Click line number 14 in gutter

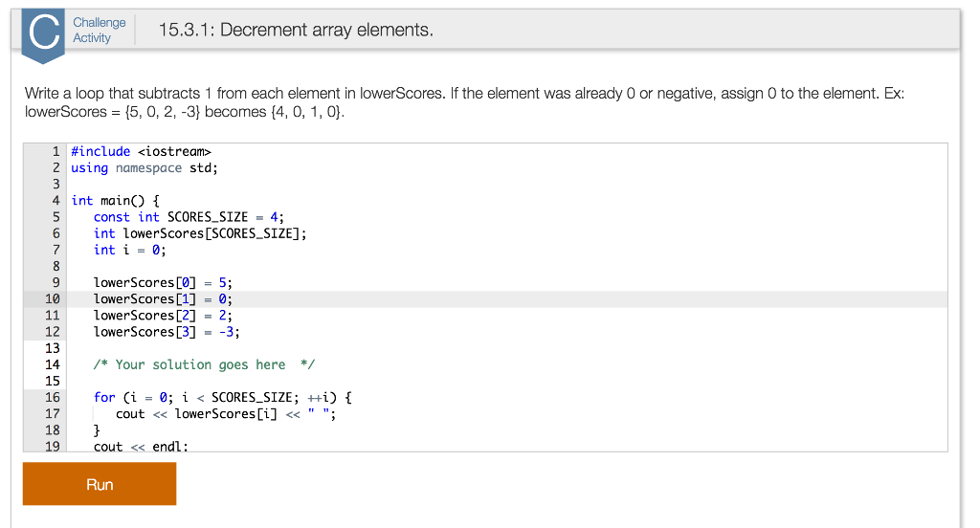[x=53, y=365]
